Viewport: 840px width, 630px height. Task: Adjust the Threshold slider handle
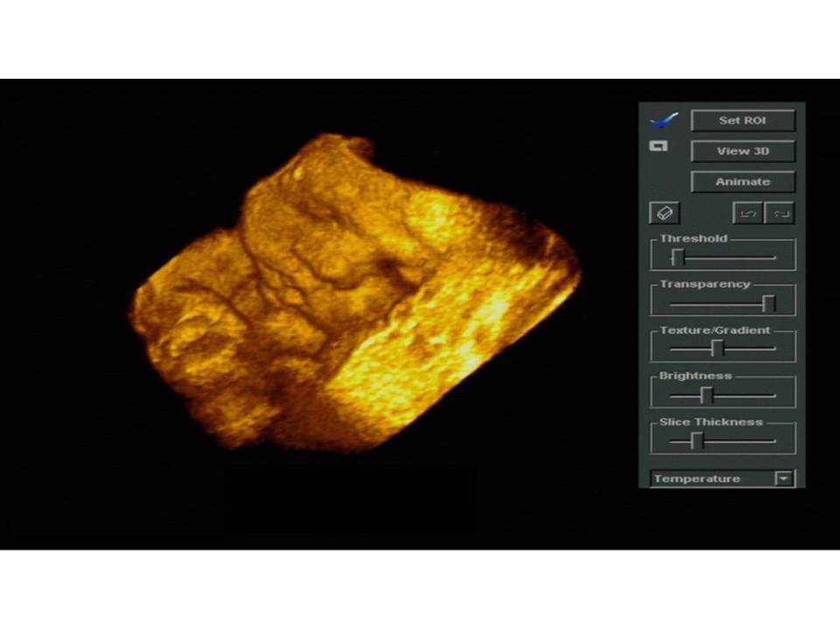677,257
